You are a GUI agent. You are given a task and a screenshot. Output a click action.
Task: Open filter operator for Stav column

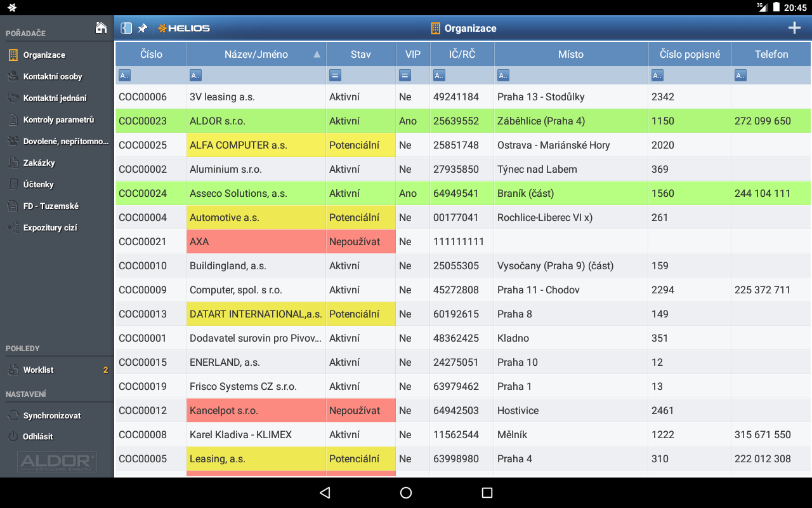(x=335, y=76)
